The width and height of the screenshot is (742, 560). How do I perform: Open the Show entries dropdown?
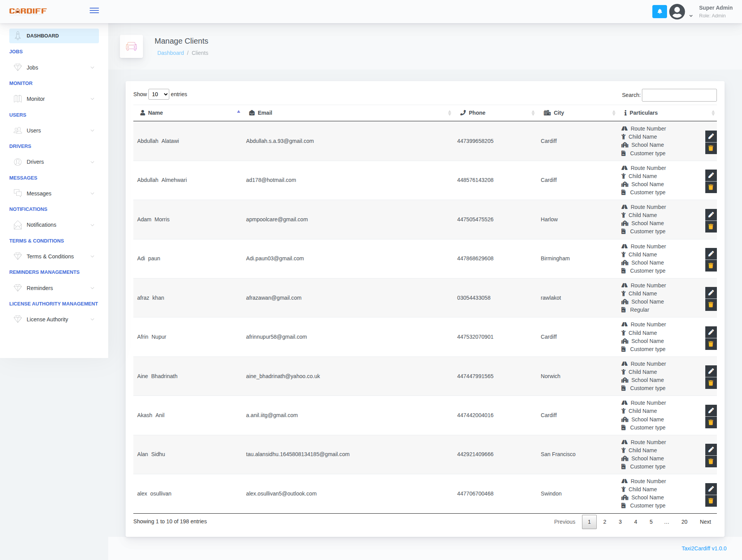pyautogui.click(x=158, y=94)
